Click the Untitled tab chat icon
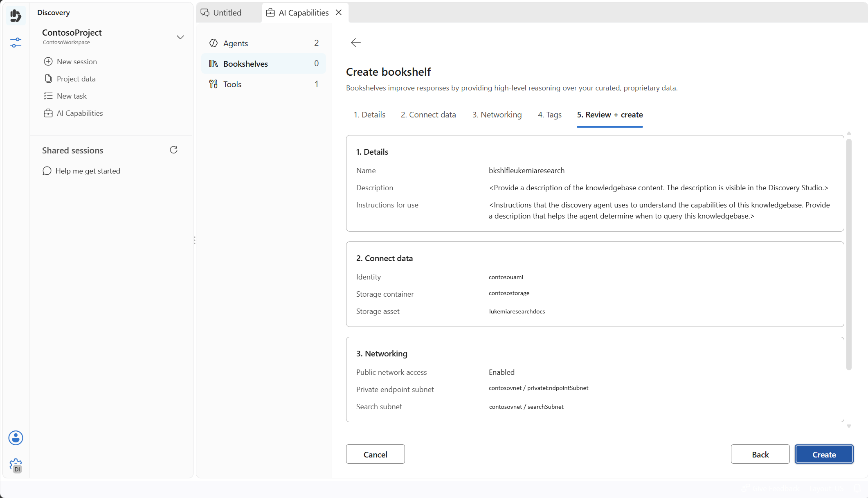 click(x=205, y=13)
